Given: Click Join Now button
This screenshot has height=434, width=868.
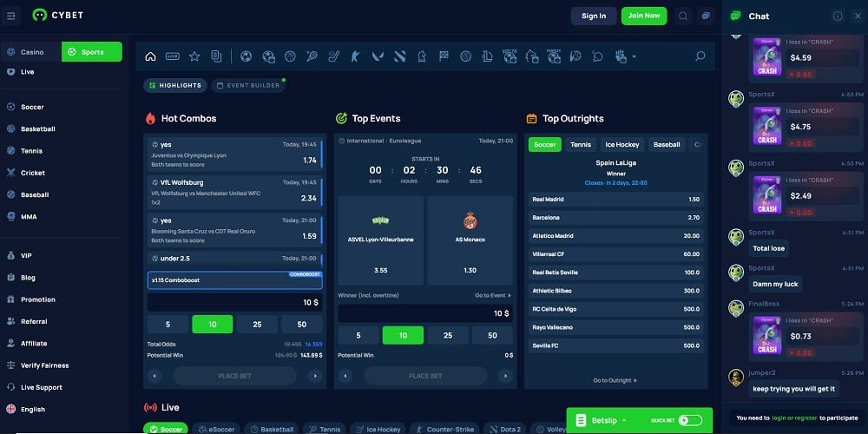Looking at the screenshot, I should pyautogui.click(x=644, y=16).
